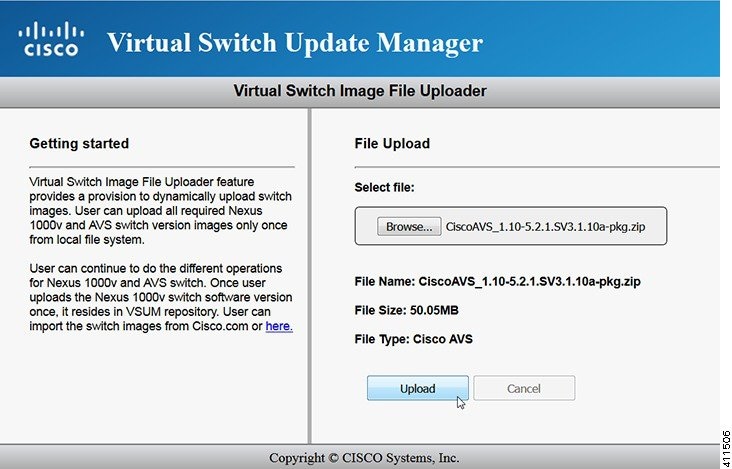Start the upload with Upload button

[x=418, y=388]
